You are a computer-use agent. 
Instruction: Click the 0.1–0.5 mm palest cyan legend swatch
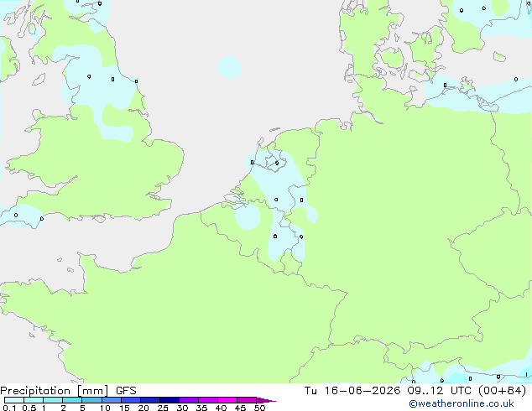[14, 400]
